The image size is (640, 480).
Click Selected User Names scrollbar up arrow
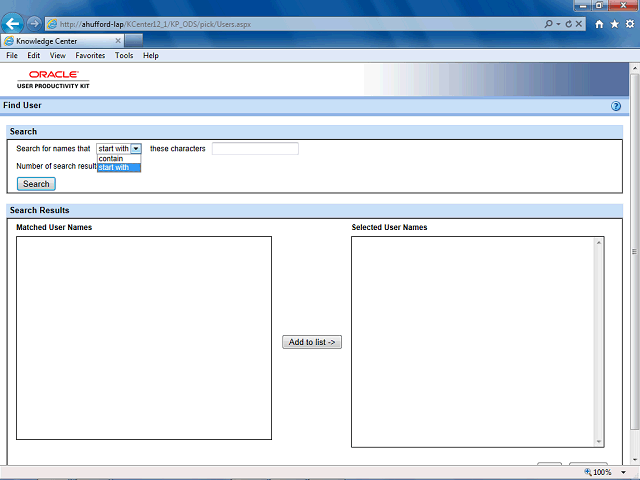[599, 242]
